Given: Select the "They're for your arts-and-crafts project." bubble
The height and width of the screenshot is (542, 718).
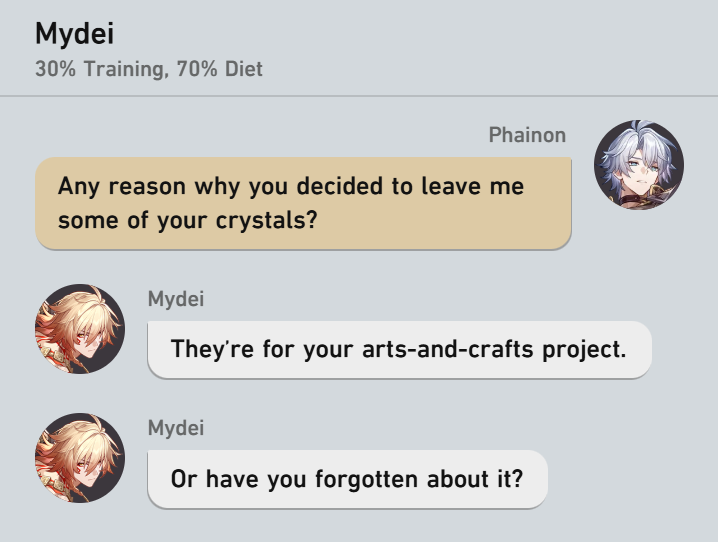Looking at the screenshot, I should (399, 350).
